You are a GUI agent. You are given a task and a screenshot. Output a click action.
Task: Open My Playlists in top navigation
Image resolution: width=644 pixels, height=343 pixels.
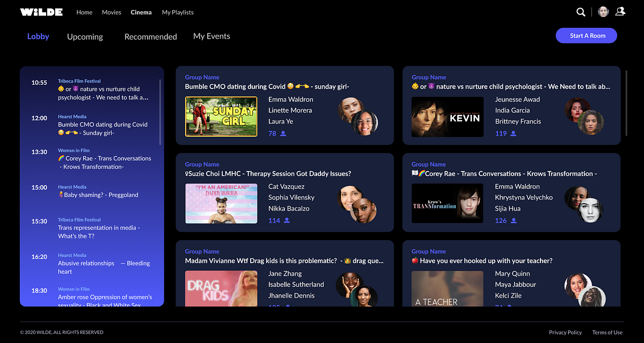click(178, 12)
